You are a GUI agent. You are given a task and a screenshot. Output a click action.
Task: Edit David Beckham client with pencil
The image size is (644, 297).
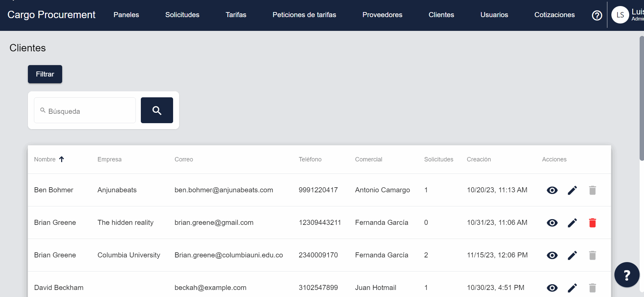(572, 288)
